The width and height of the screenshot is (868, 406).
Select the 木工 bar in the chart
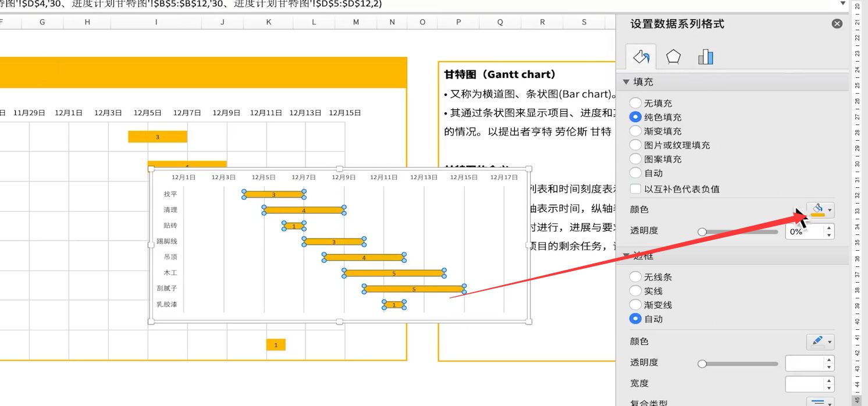[x=394, y=273]
